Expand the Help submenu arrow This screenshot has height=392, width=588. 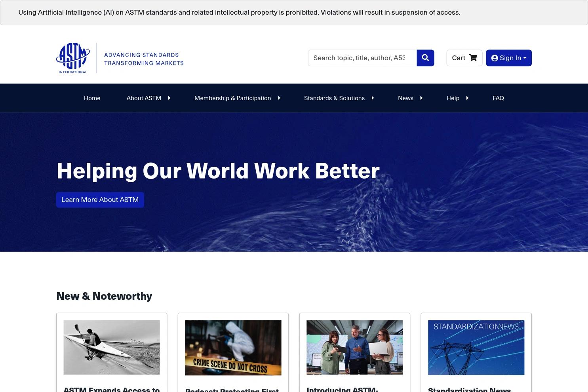click(x=467, y=98)
